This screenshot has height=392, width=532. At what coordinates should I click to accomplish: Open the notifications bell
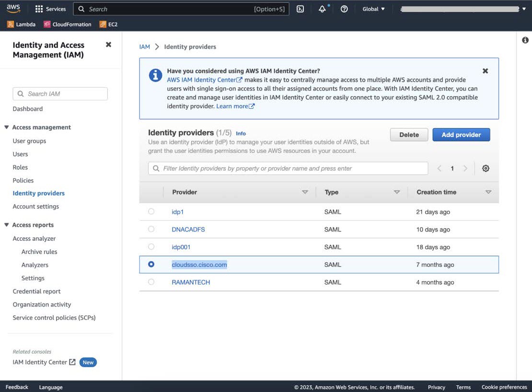pyautogui.click(x=323, y=9)
